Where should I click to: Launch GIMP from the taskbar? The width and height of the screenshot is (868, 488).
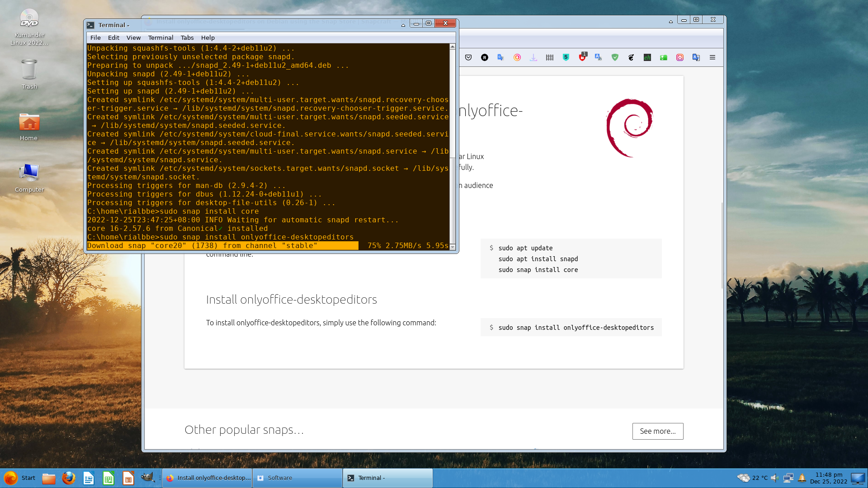coord(147,477)
